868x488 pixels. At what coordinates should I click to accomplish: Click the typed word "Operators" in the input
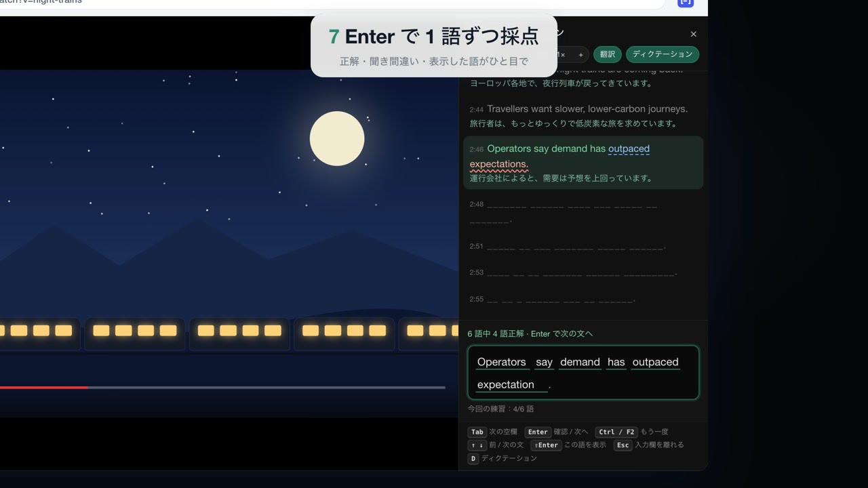(x=502, y=362)
